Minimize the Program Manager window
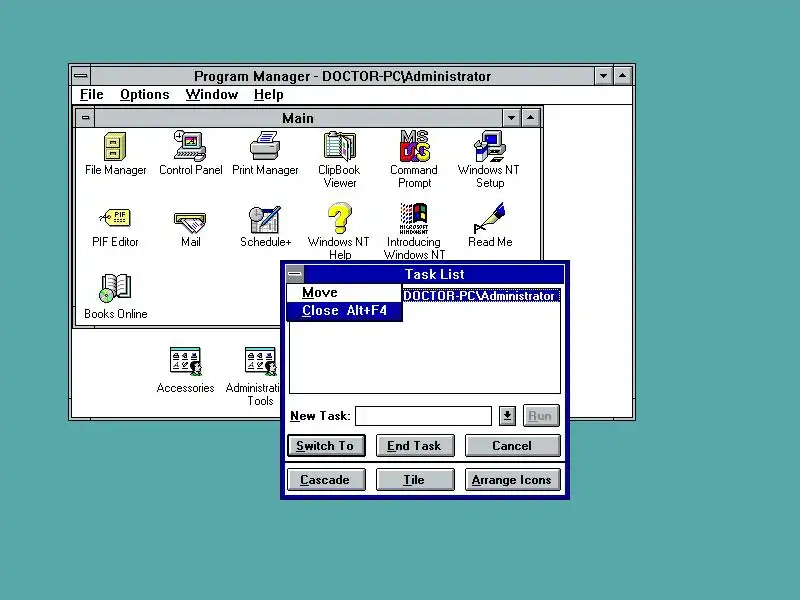Image resolution: width=800 pixels, height=600 pixels. click(x=603, y=76)
